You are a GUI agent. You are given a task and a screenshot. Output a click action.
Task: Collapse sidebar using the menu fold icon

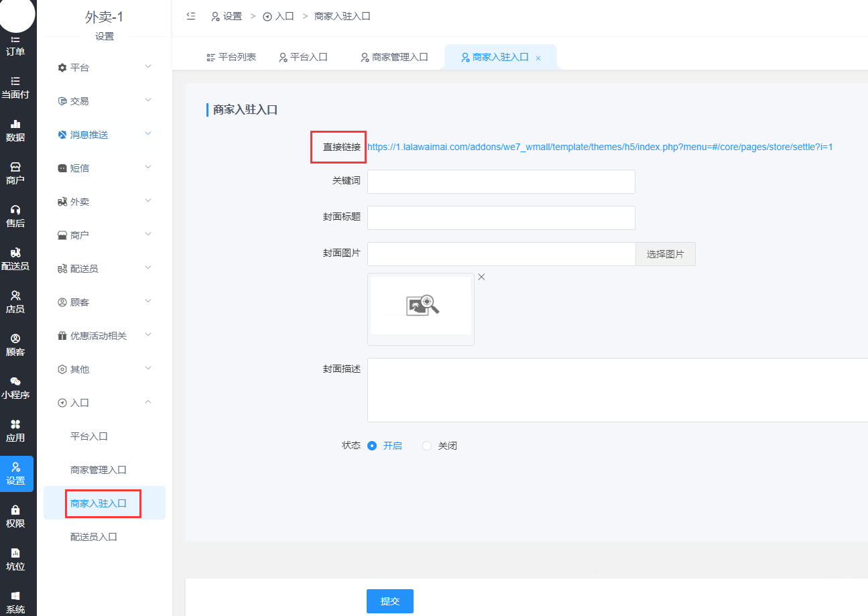click(191, 16)
